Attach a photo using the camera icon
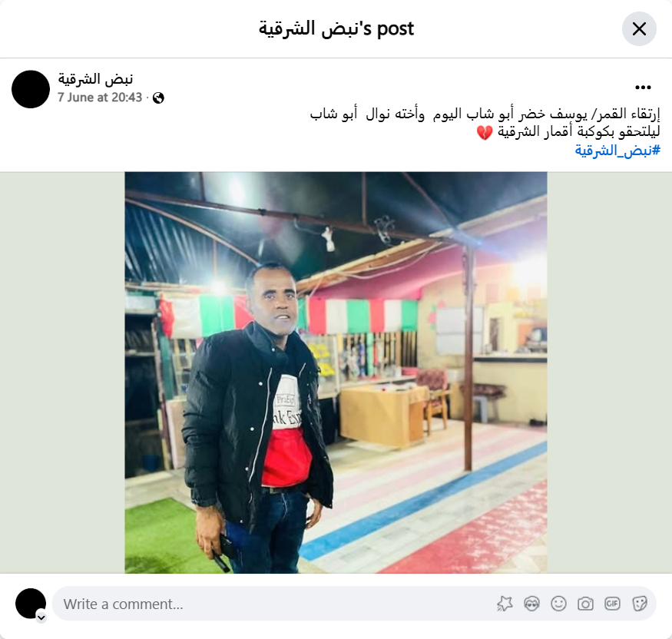Screen dimensions: 672x639 click(x=585, y=604)
